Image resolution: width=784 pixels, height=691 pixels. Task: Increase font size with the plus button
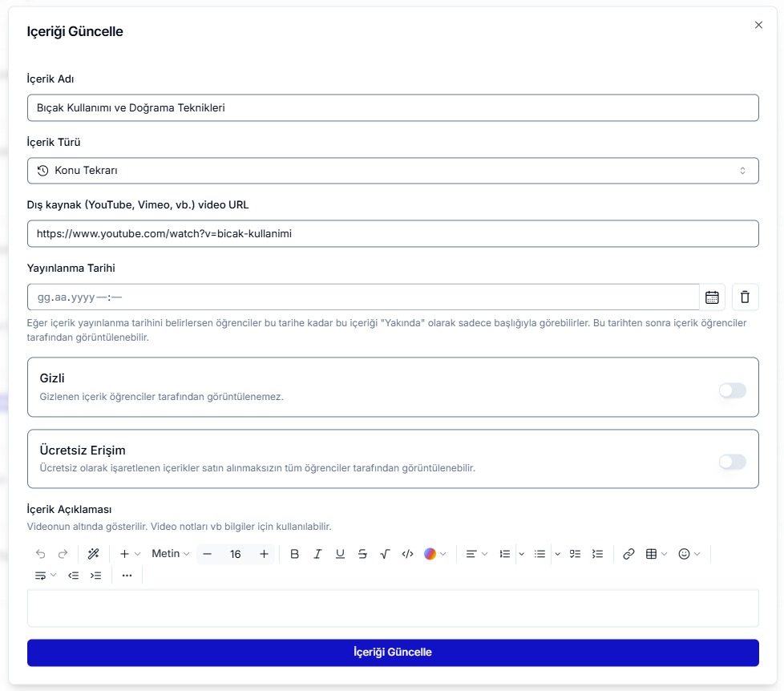pos(264,554)
